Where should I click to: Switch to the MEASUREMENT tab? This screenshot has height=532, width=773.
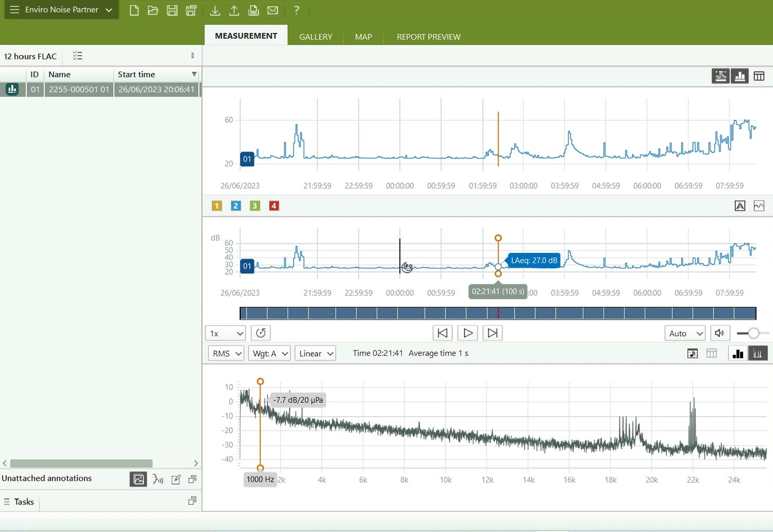point(246,35)
